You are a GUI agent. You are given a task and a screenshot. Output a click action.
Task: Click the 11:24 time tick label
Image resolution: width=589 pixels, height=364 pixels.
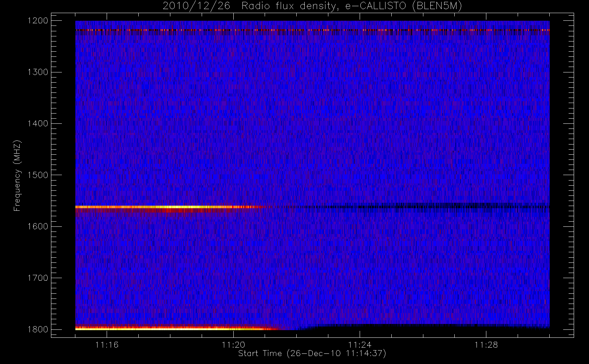[360, 345]
